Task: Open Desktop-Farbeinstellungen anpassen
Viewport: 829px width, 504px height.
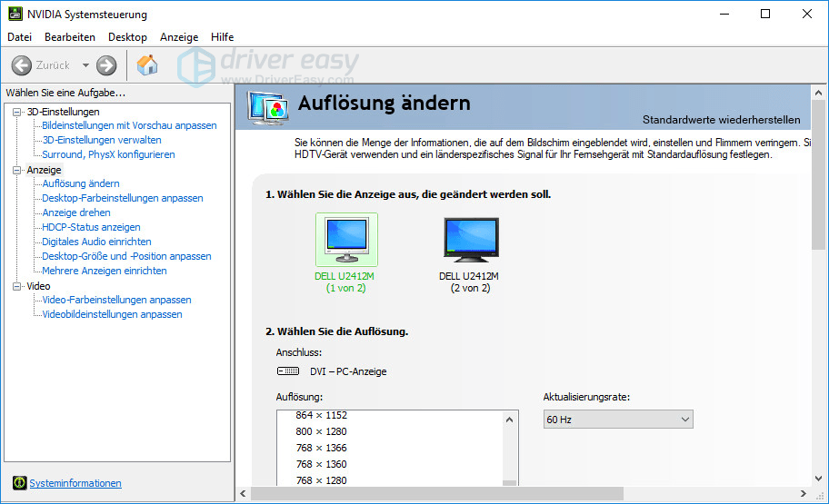Action: pos(123,198)
